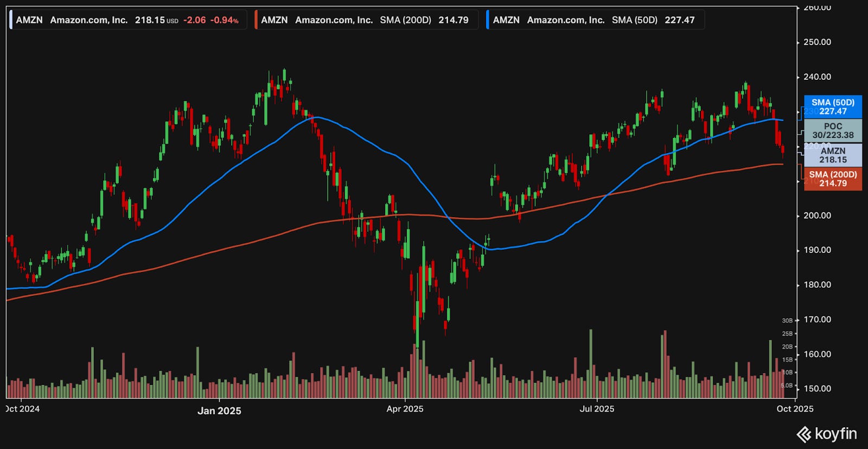The height and width of the screenshot is (449, 868).
Task: Click the 240.00 price axis tick
Action: click(x=817, y=77)
